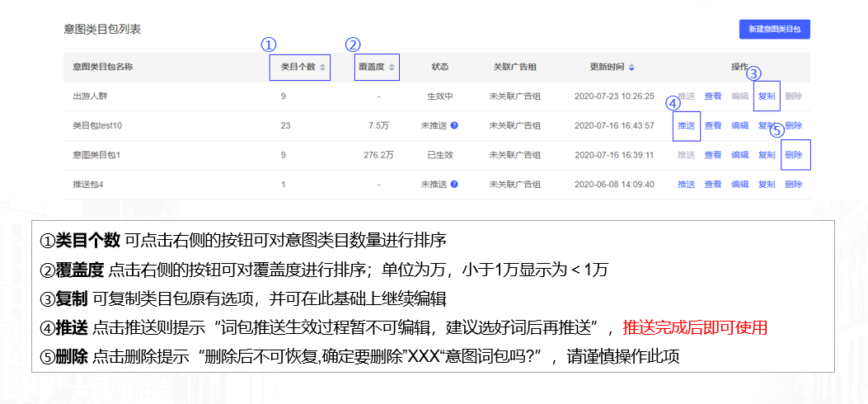Click the sort arrow beside 更新时间 header
This screenshot has height=404, width=868.
[631, 67]
